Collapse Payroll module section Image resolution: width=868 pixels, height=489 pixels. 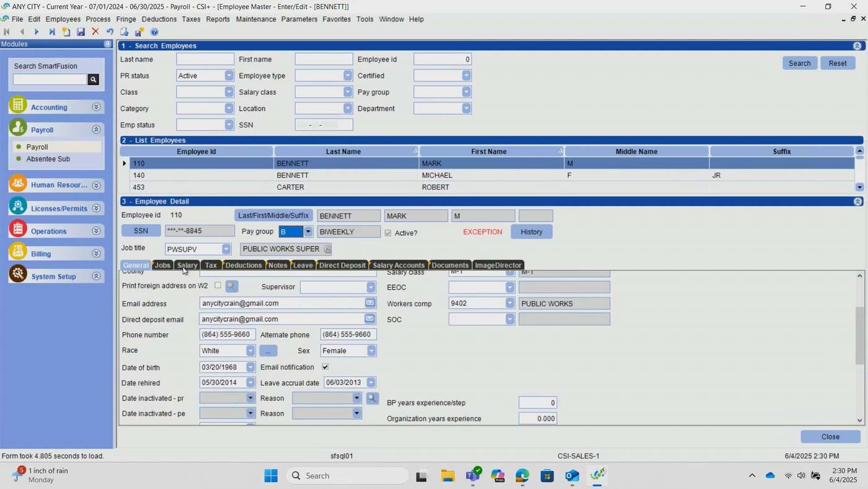pos(96,130)
